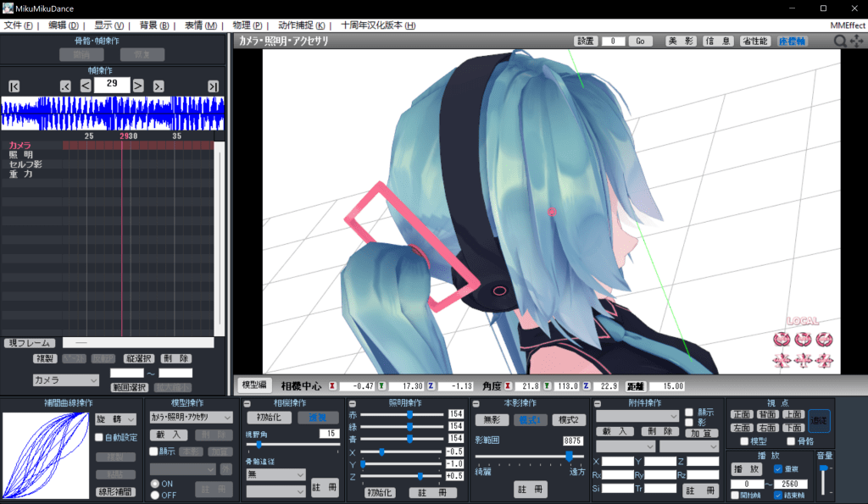Click the move/pan arrows icon in the viewport
The image size is (868, 504).
tap(855, 41)
